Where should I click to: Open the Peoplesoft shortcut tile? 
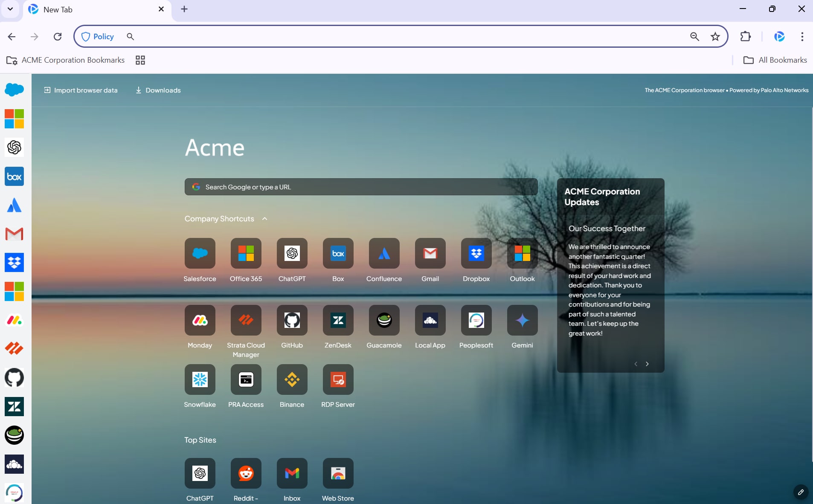(476, 320)
